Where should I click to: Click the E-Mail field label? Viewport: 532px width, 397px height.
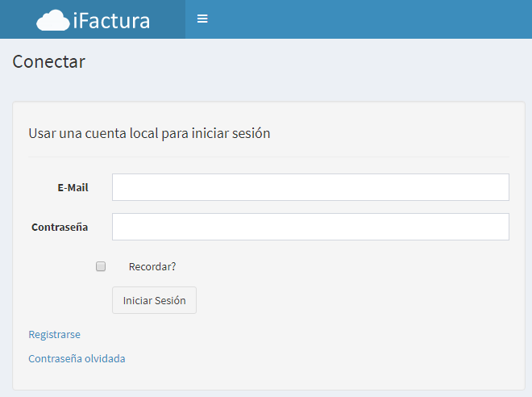coord(73,187)
